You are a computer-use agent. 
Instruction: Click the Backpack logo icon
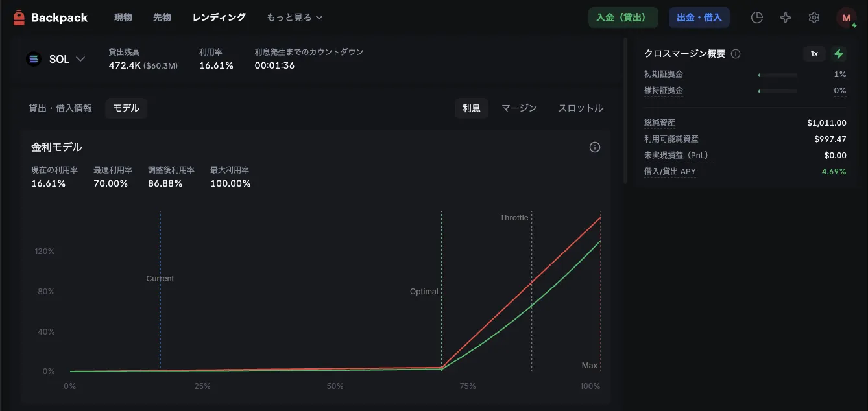(x=19, y=18)
